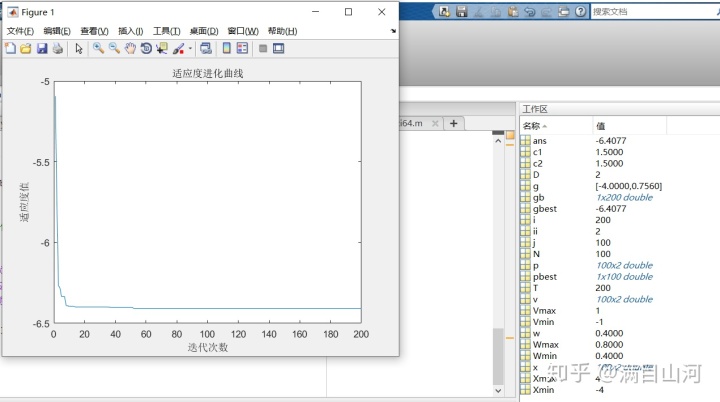The image size is (720, 402).
Task: Select the i64.m editor tab
Action: point(411,123)
